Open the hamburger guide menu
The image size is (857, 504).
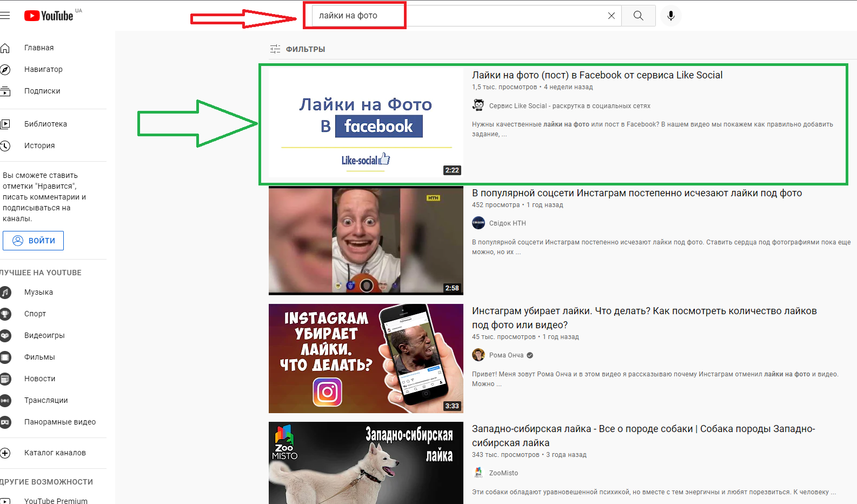(5, 16)
